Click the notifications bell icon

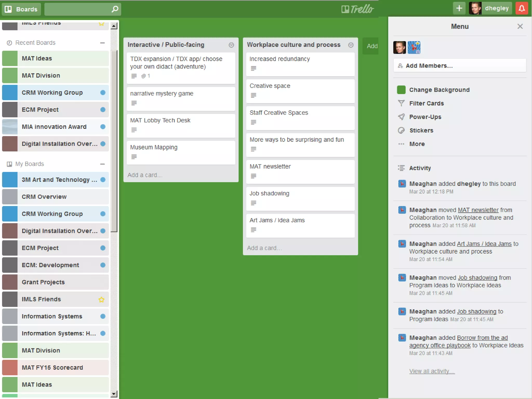pos(522,9)
